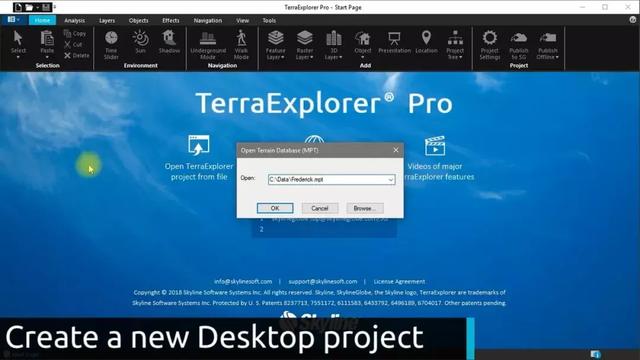This screenshot has height=360, width=640.
Task: Select the Time Slider tool
Action: [x=111, y=45]
